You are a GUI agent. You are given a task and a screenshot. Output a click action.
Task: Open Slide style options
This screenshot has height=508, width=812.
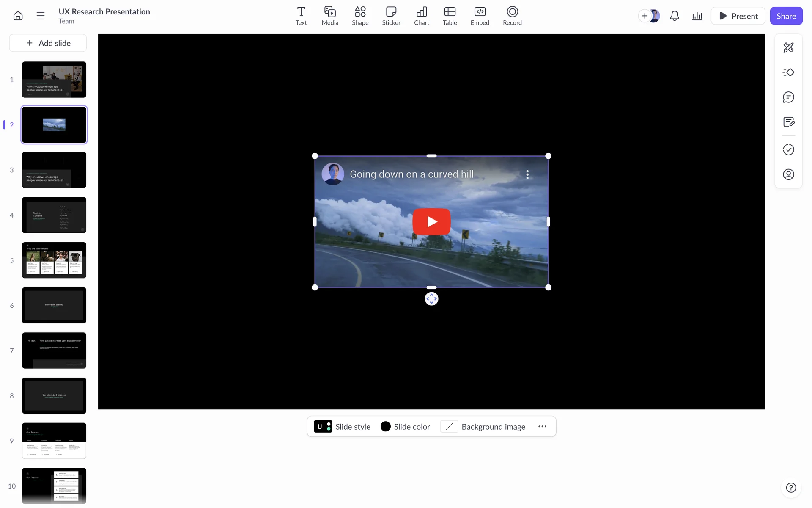[x=342, y=427]
